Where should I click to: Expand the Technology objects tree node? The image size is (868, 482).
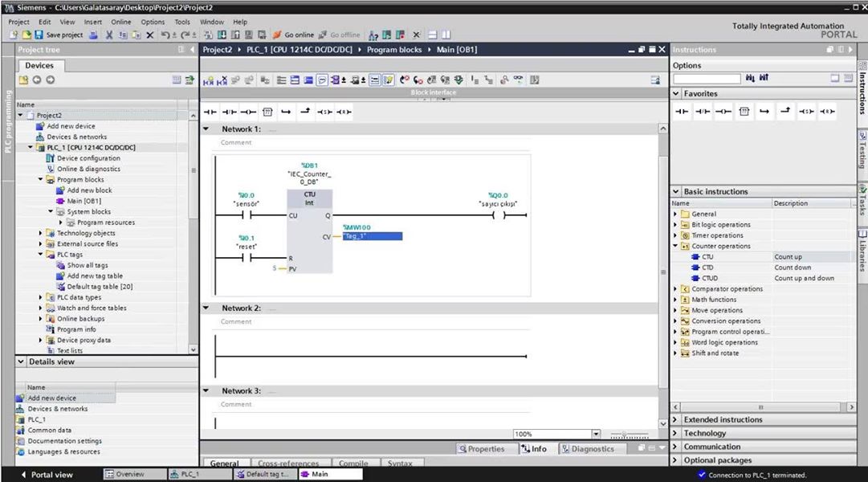pos(40,233)
